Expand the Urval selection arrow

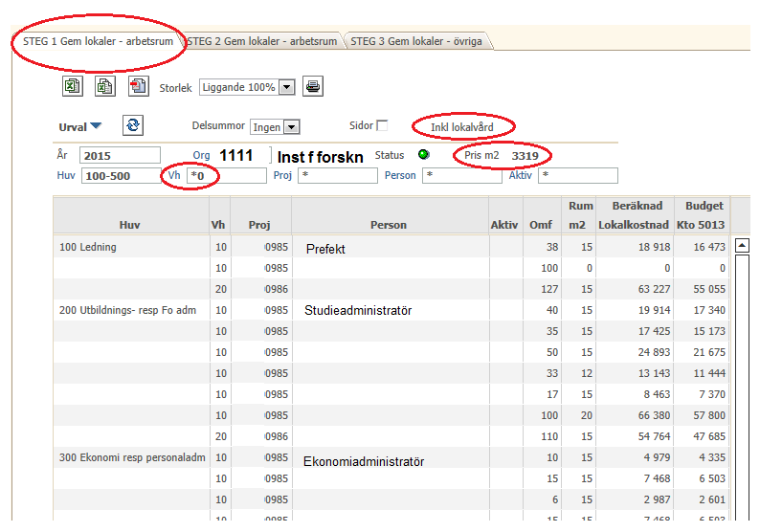tap(96, 126)
